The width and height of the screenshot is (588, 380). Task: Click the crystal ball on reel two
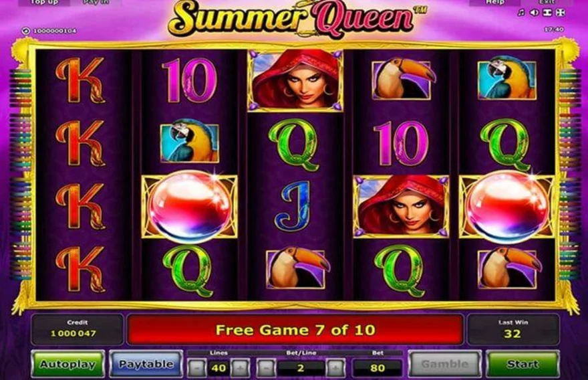coord(190,206)
